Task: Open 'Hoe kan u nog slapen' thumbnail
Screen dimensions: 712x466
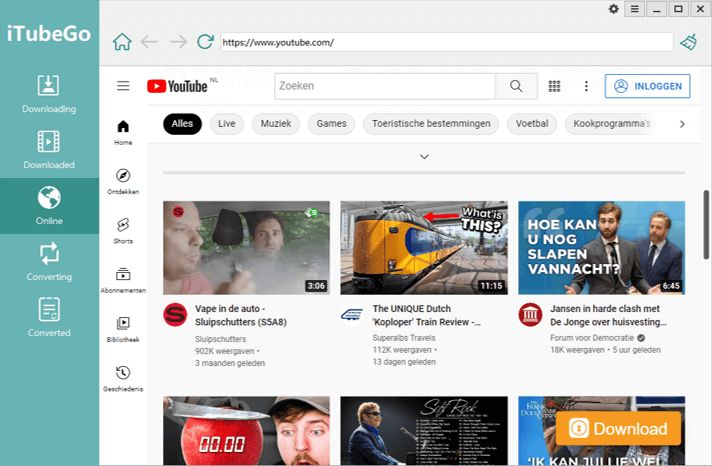Action: pyautogui.click(x=602, y=248)
